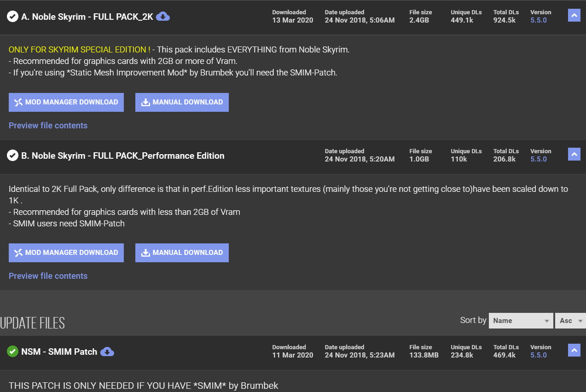Click Mod Manager Download for FULL PACK_2K
Viewport: 586px width, 392px height.
tap(66, 102)
